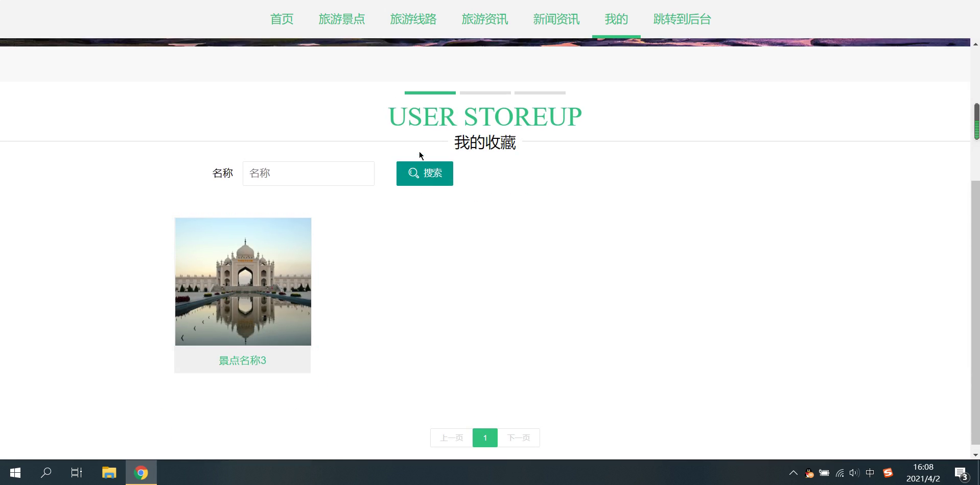The image size is (980, 485).
Task: Open Windows taskbar search
Action: (46, 473)
